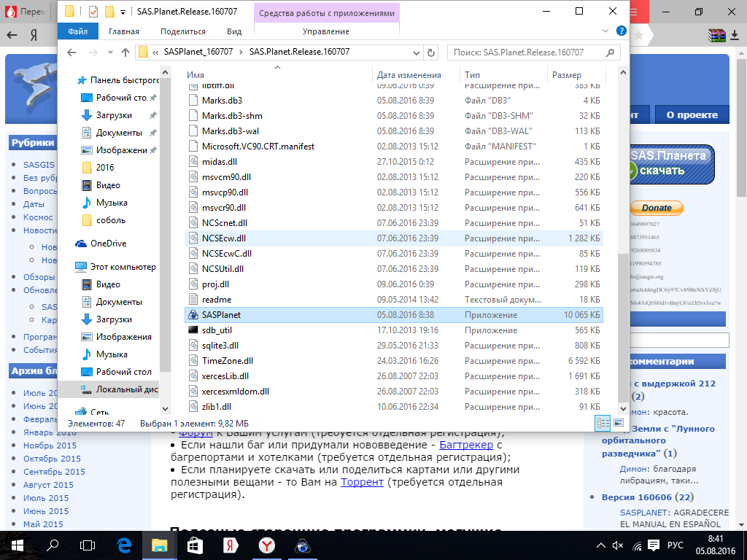
Task: Go back with Explorer back arrow
Action: tap(71, 52)
